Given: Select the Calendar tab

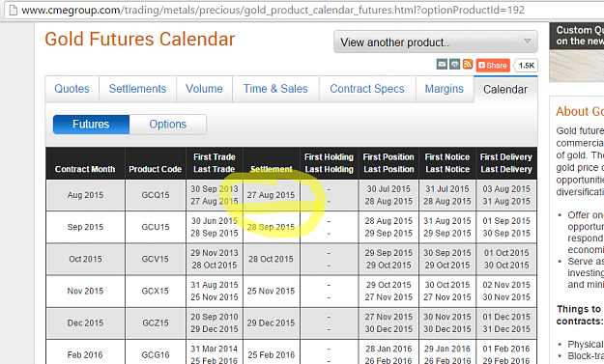Looking at the screenshot, I should (x=505, y=89).
